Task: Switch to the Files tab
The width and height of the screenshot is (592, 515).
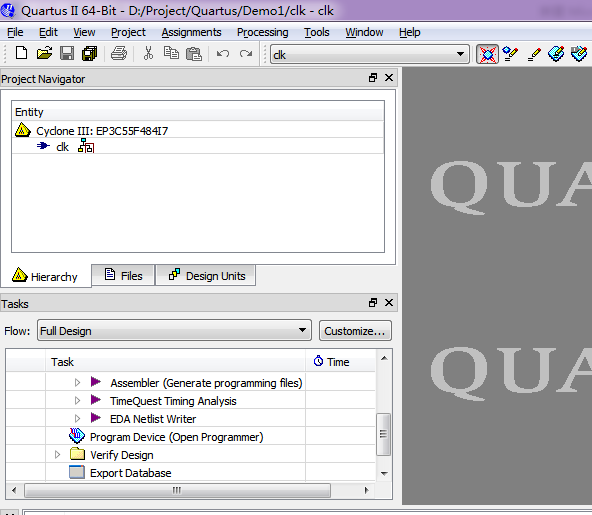Action: (123, 275)
